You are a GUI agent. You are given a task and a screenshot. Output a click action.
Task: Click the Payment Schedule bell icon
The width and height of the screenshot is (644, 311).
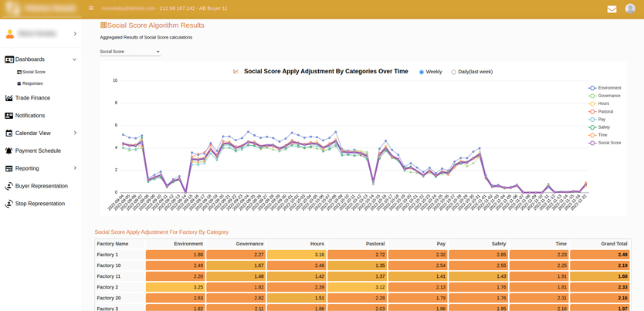(9, 151)
